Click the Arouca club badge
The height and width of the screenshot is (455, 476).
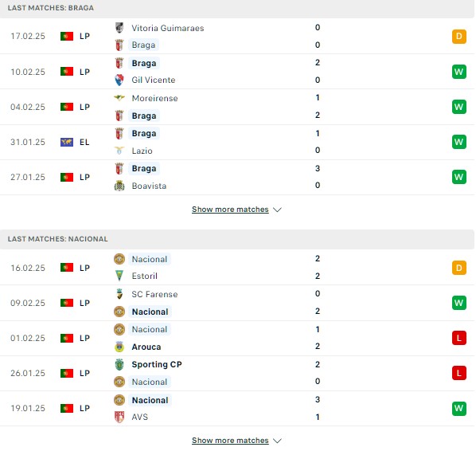(x=119, y=347)
